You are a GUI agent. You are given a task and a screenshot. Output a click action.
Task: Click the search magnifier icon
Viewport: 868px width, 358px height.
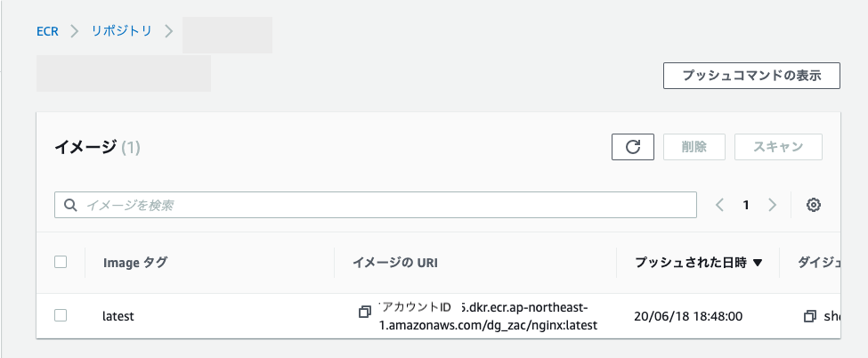tap(69, 205)
